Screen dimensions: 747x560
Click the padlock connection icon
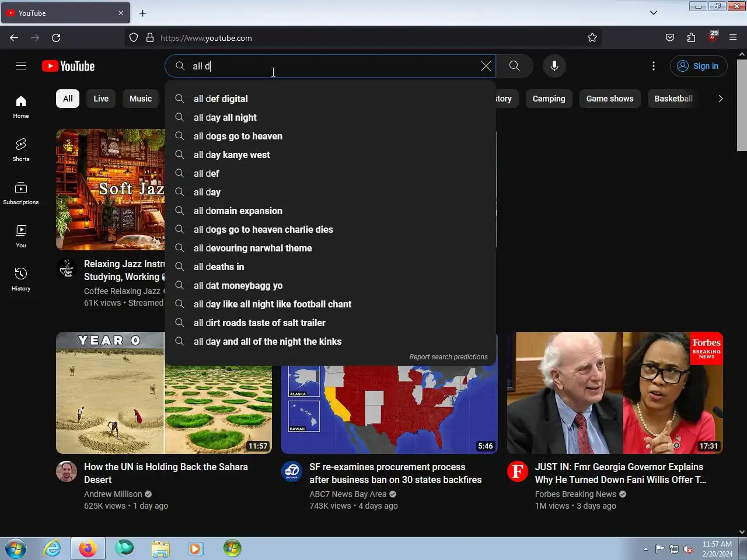tap(150, 37)
